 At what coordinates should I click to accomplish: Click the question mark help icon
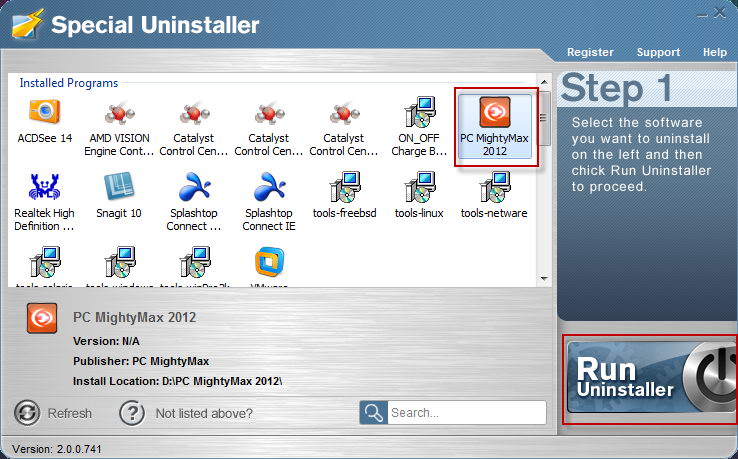pos(132,413)
